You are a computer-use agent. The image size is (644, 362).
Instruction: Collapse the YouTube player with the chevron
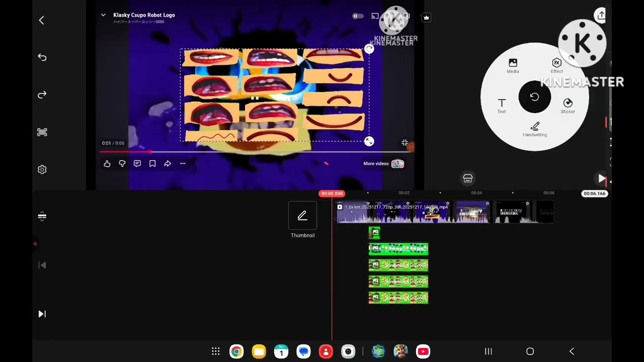[103, 15]
